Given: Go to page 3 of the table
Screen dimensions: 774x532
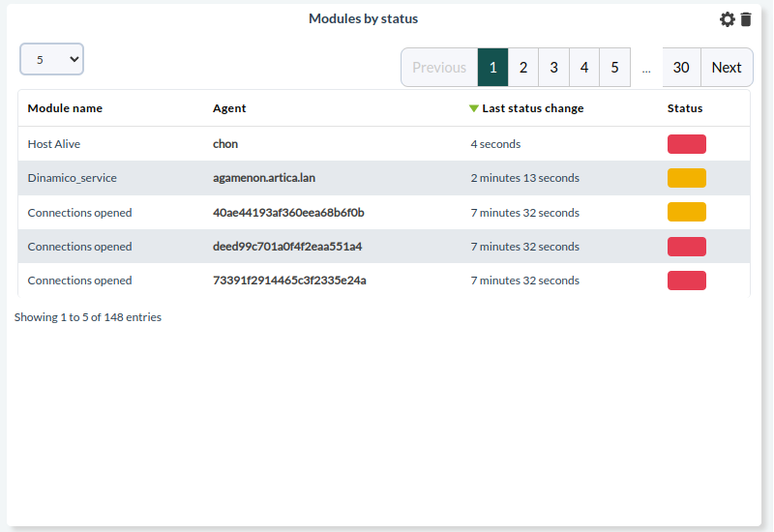Looking at the screenshot, I should click(553, 67).
